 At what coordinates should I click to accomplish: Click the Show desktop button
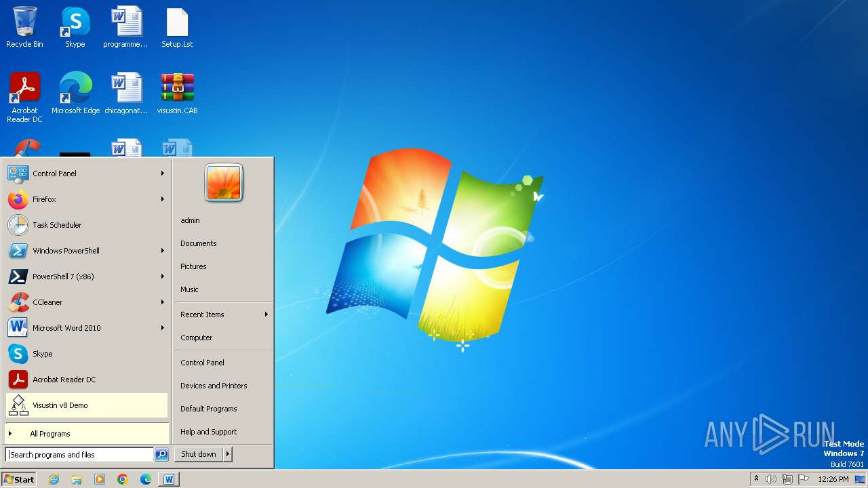click(861, 479)
